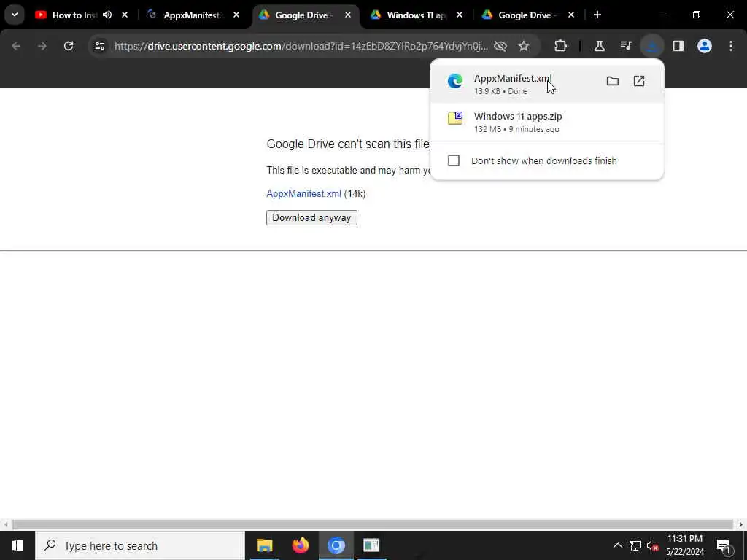This screenshot has height=560, width=747.
Task: Click the Edge file icon beside AppxManifest.xml
Action: 455,81
